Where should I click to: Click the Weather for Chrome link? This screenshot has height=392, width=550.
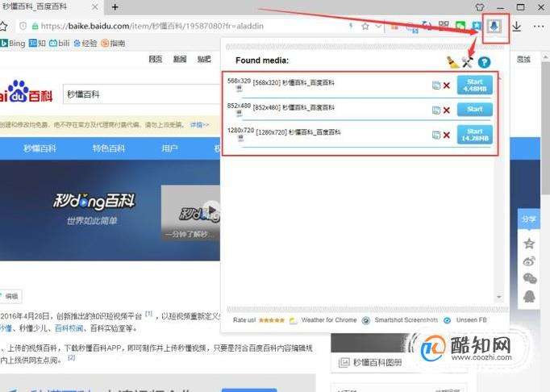[x=329, y=320]
